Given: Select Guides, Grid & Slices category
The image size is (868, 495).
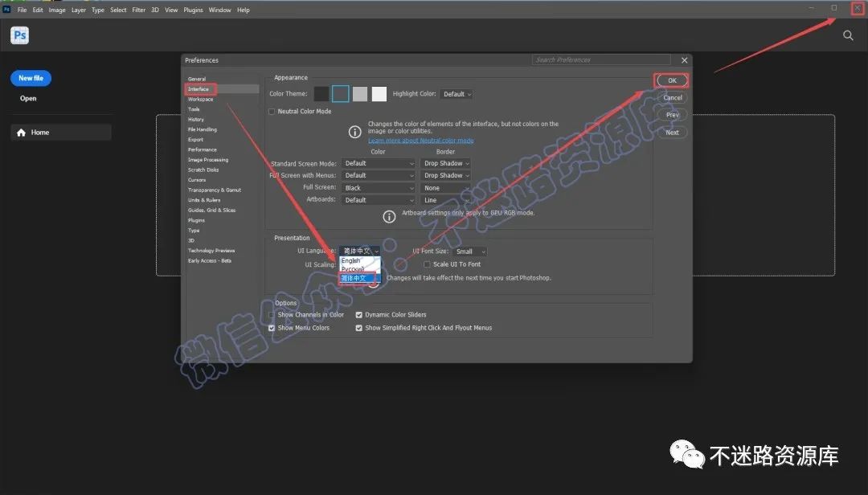Looking at the screenshot, I should (x=211, y=211).
